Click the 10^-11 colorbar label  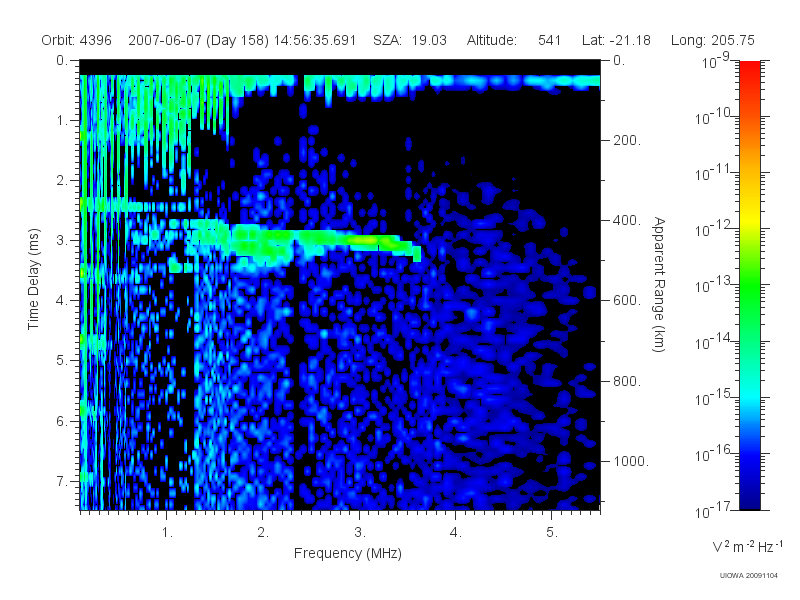click(x=714, y=172)
